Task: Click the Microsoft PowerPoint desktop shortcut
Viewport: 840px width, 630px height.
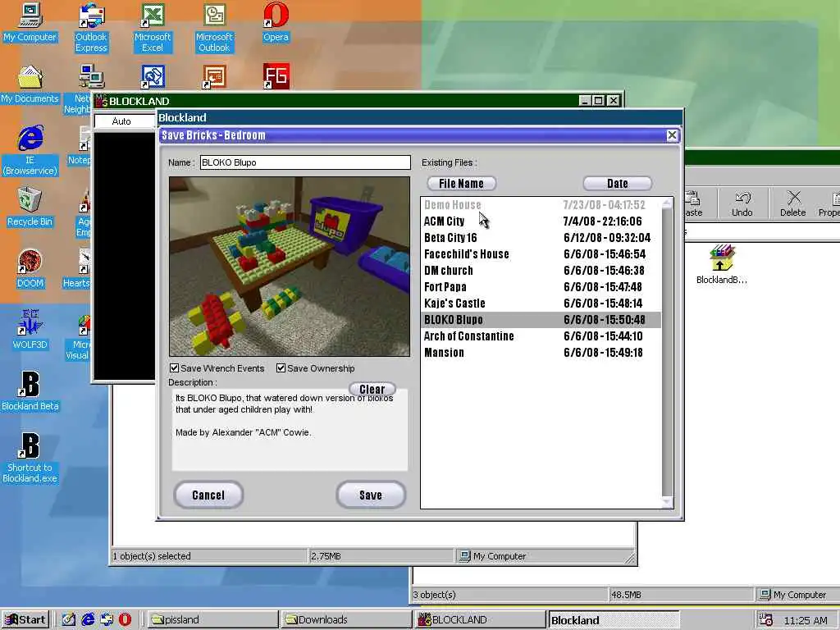Action: click(214, 76)
